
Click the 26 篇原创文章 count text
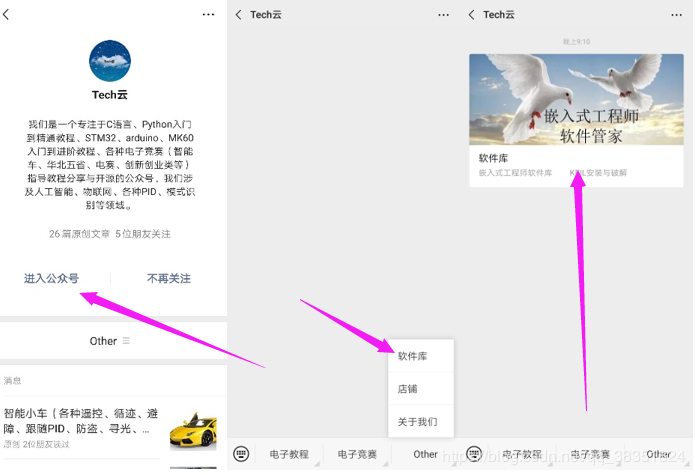(79, 234)
